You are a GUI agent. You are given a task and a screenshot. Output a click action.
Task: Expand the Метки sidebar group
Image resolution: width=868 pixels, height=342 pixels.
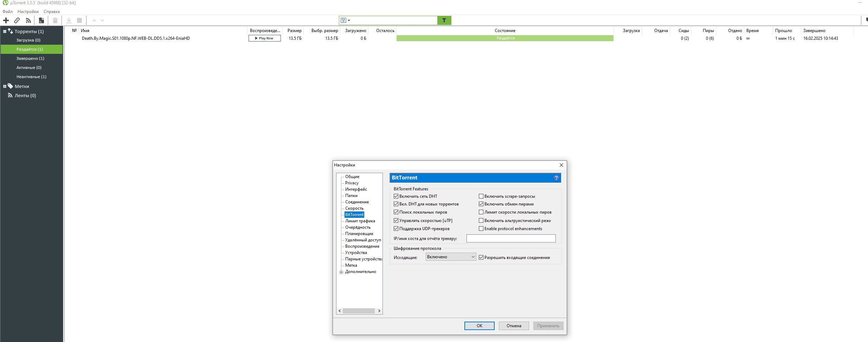tap(5, 86)
